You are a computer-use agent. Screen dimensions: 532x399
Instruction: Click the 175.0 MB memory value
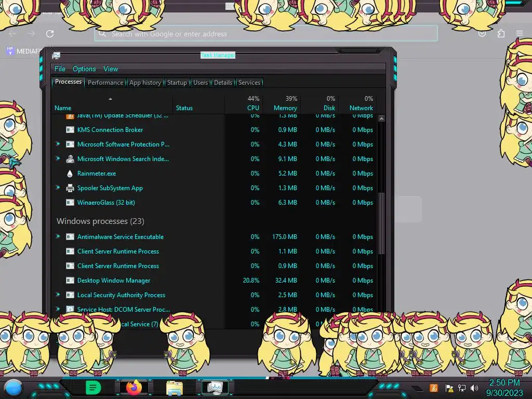(284, 237)
